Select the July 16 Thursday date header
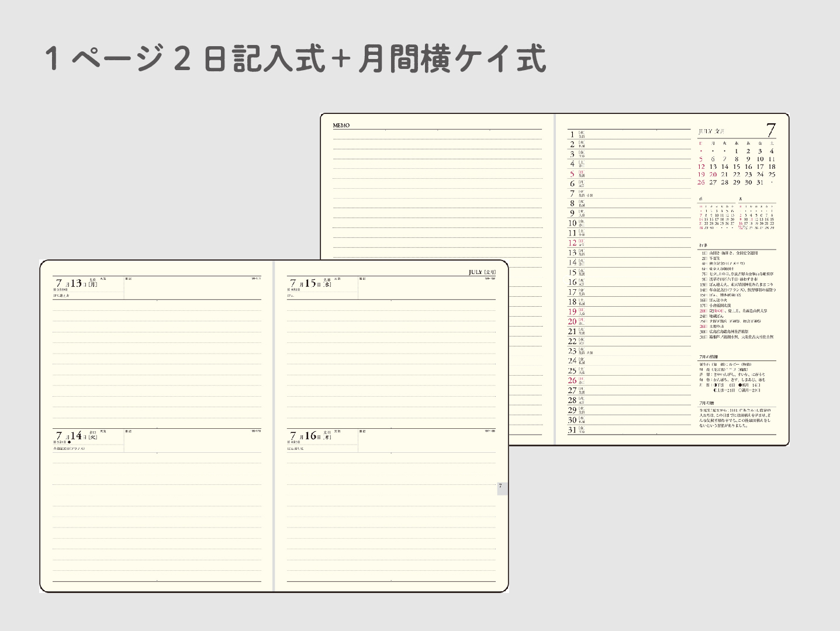Image resolution: width=840 pixels, height=631 pixels. (310, 436)
